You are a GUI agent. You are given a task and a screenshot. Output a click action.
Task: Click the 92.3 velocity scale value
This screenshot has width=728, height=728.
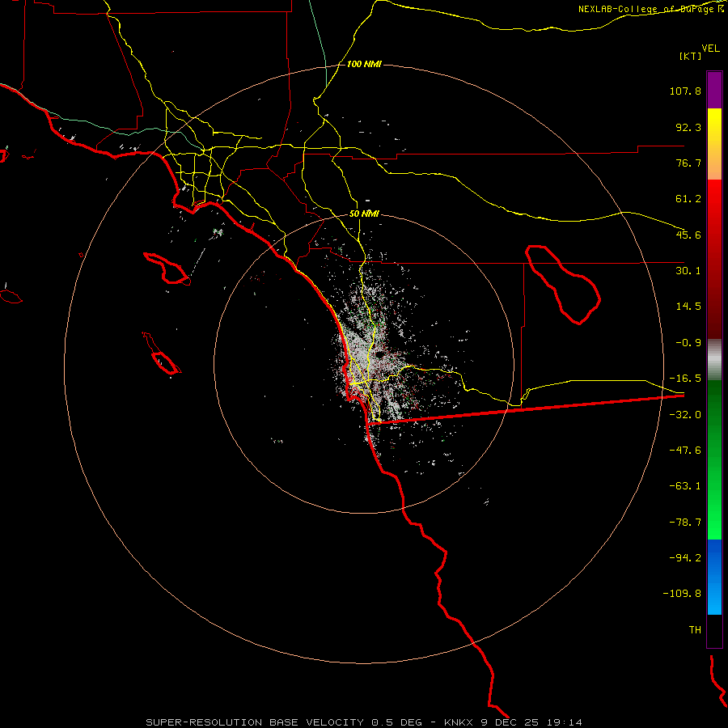coord(688,127)
